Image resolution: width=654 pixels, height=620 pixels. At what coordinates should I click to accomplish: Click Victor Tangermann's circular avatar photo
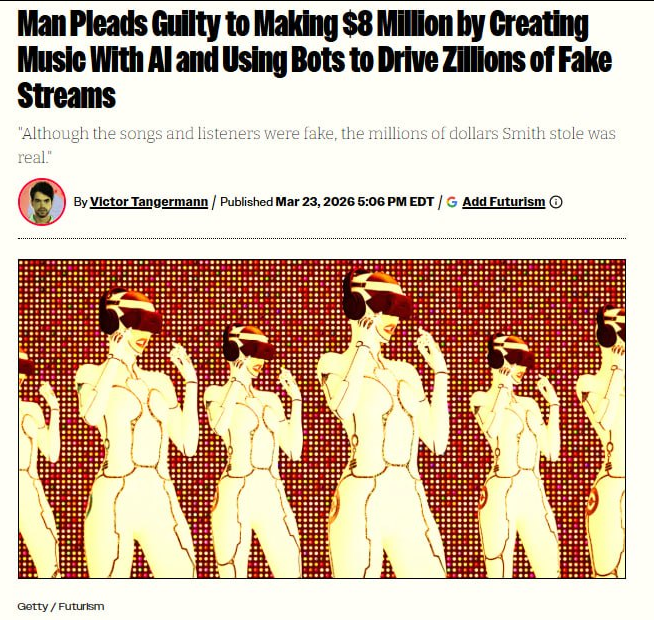[x=42, y=202]
